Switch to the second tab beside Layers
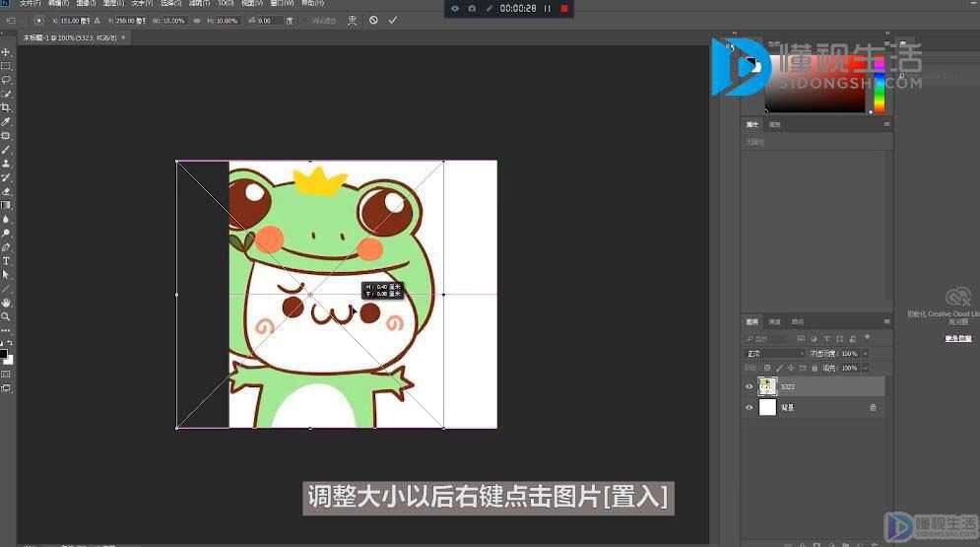Viewport: 980px width, 547px height. tap(774, 321)
